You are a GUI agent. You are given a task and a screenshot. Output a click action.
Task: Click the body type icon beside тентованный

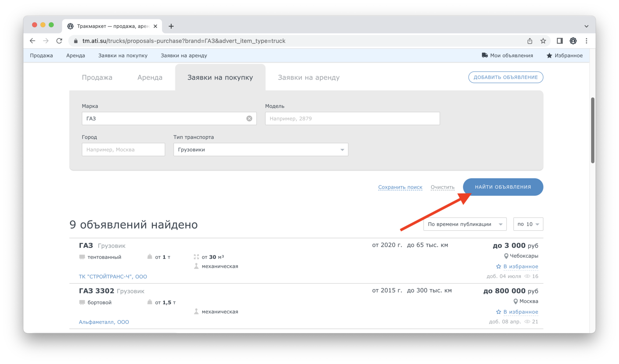82,257
